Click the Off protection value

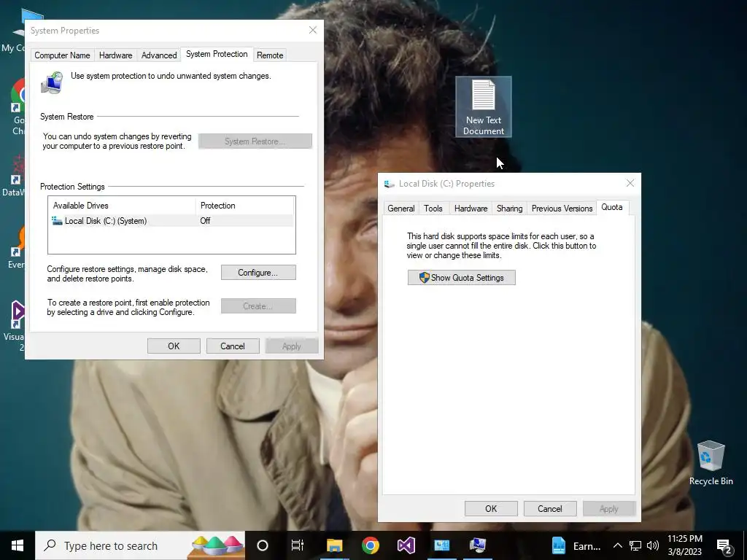point(205,221)
